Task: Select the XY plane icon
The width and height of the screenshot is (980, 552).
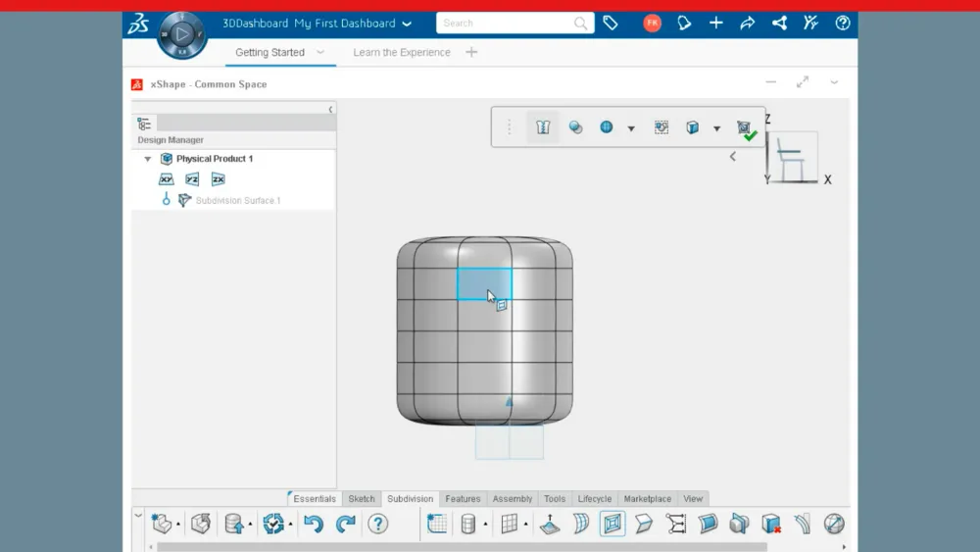Action: [x=167, y=179]
